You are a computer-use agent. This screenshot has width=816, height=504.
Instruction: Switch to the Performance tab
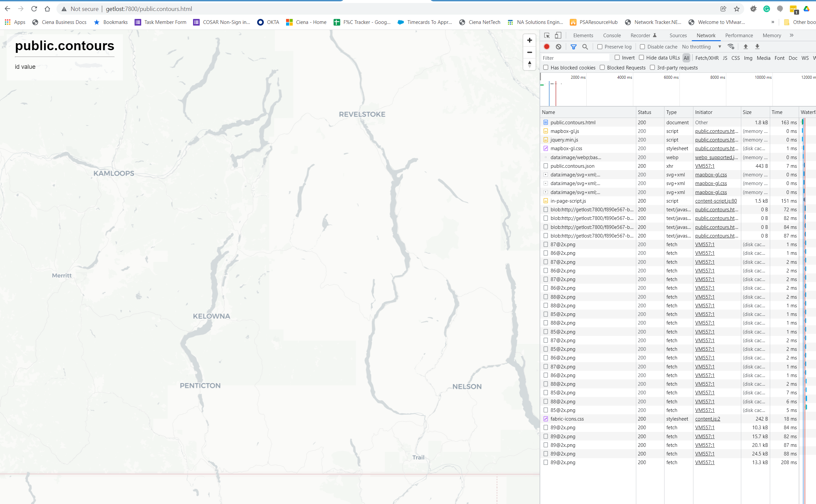(x=739, y=35)
